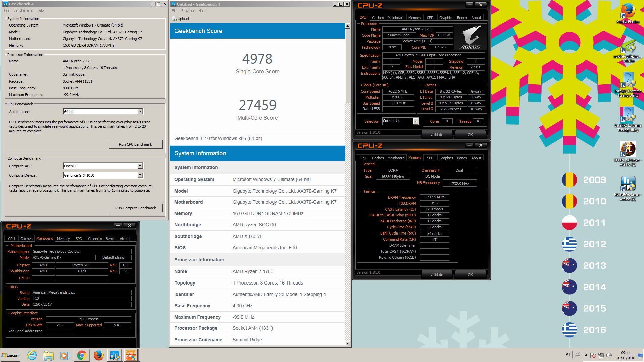Click the PT language indicator
Viewport: 644px width, 362px height.
pos(568,355)
